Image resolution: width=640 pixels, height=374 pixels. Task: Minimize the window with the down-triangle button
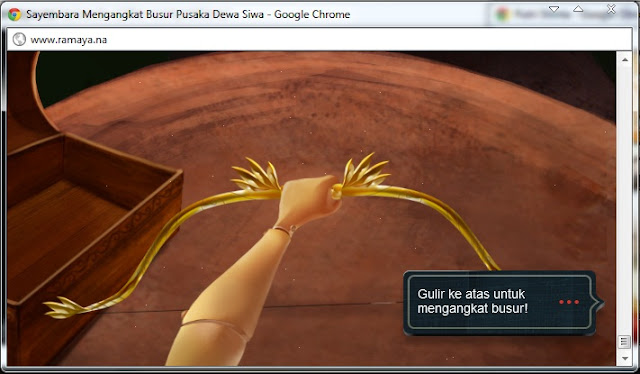[x=554, y=9]
